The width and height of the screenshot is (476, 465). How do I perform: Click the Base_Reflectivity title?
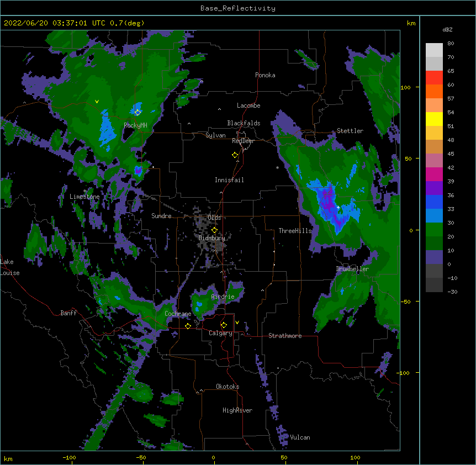[238, 8]
